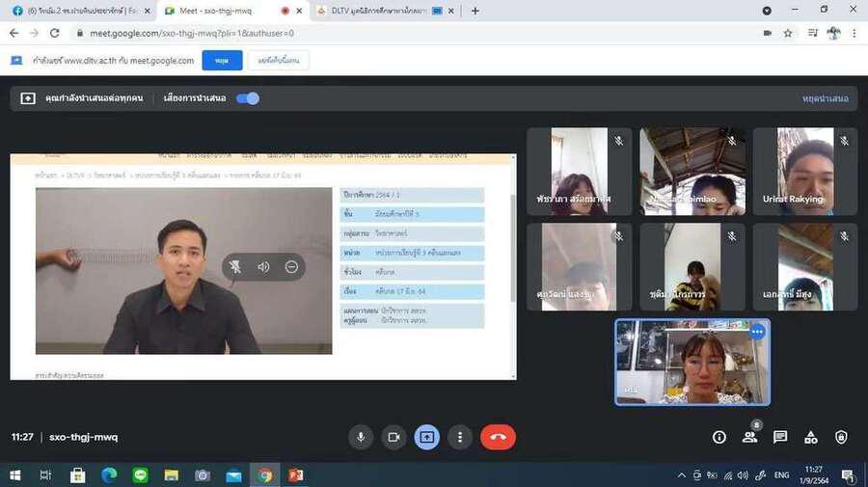Toggle presentation audio switch
This screenshot has height=487, width=868.
click(x=248, y=98)
